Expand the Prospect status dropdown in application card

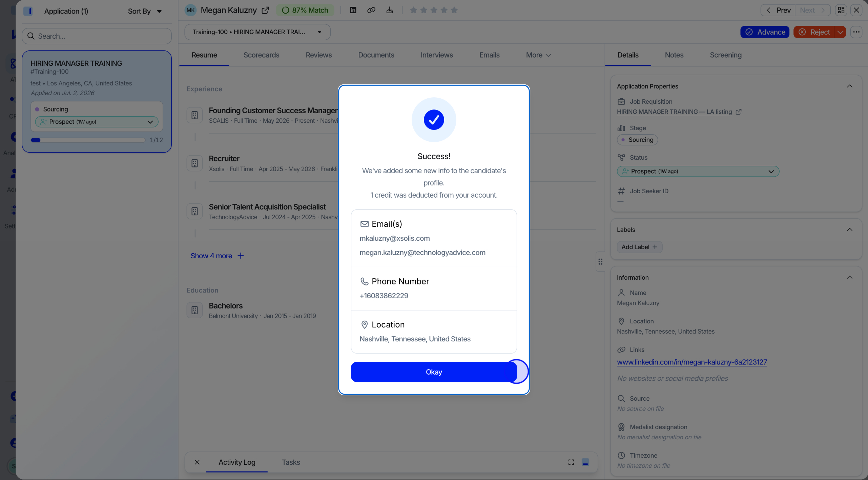click(97, 122)
